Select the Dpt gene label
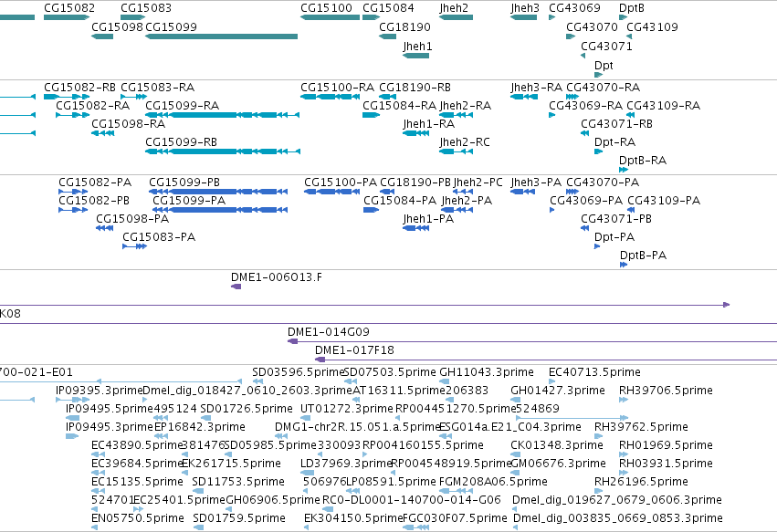Viewport: 777px width, 532px height. [x=604, y=66]
